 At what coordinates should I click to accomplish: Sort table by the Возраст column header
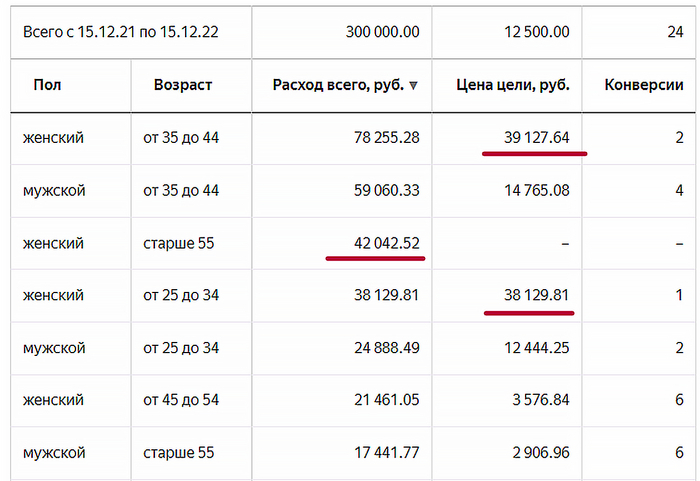pos(183,85)
